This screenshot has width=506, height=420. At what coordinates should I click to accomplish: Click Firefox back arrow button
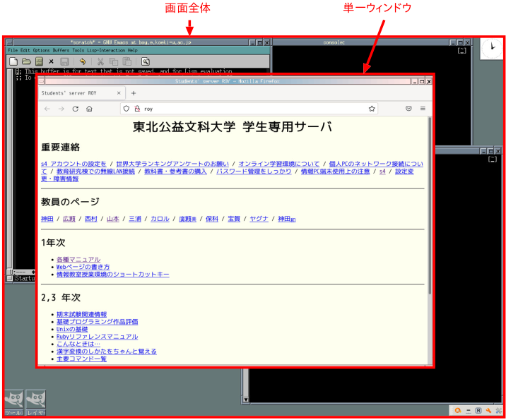(x=47, y=109)
